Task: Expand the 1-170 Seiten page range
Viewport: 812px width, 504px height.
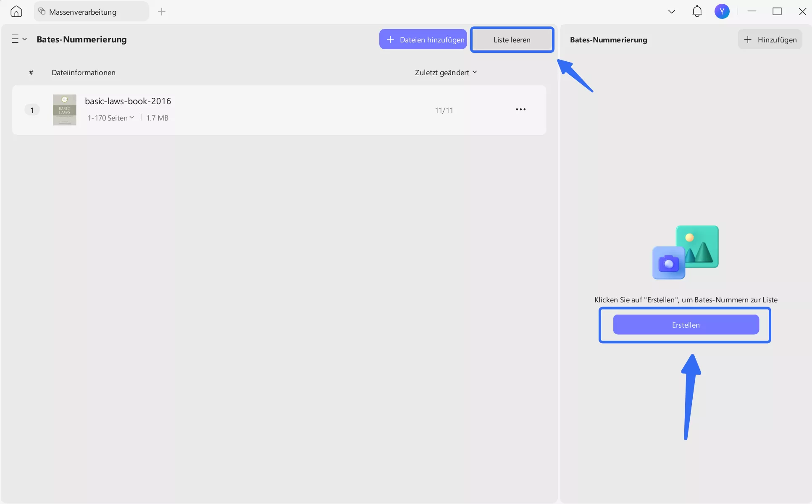Action: click(x=110, y=118)
